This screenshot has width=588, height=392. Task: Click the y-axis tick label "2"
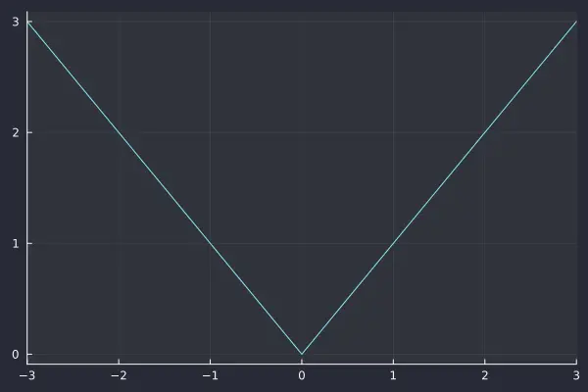pyautogui.click(x=15, y=132)
